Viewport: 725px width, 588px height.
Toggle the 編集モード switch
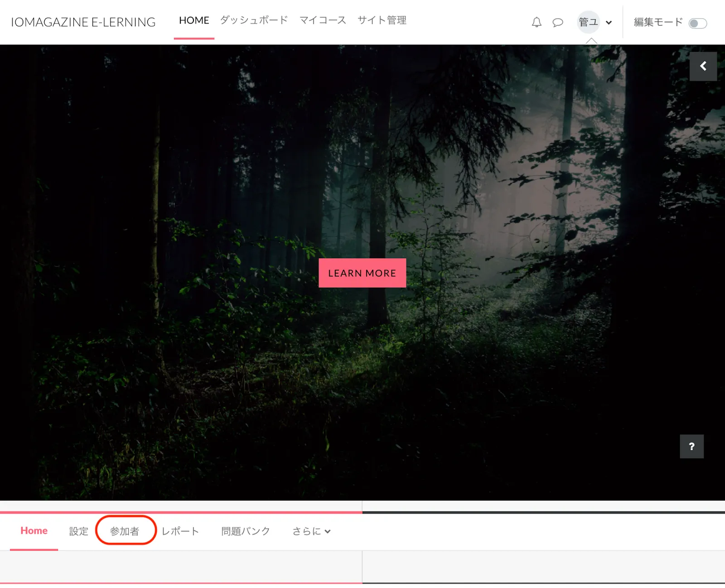pos(697,23)
